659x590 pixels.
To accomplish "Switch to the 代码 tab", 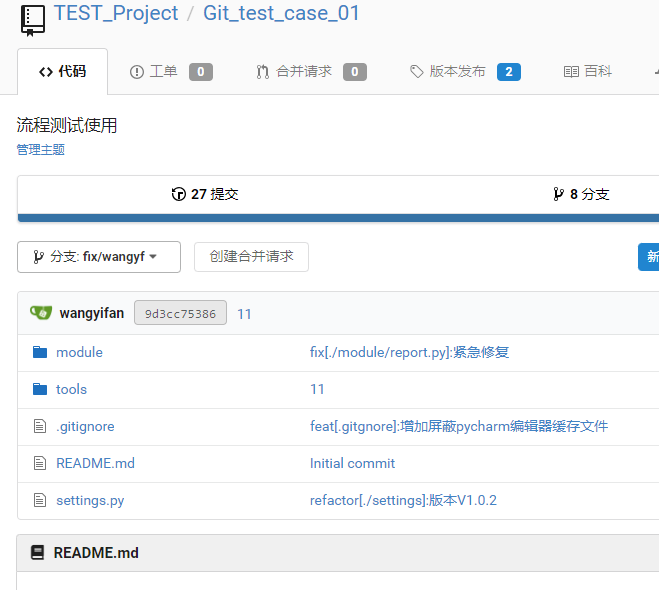I will click(x=63, y=71).
